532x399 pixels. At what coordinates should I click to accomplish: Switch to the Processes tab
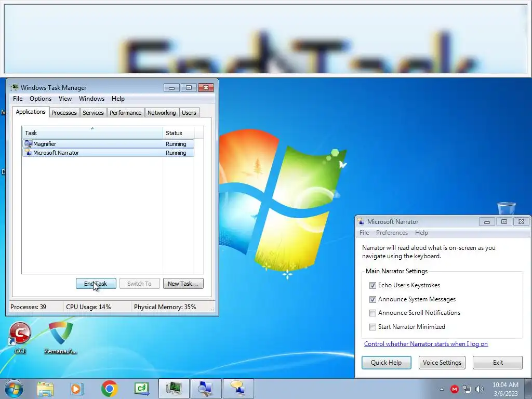64,113
